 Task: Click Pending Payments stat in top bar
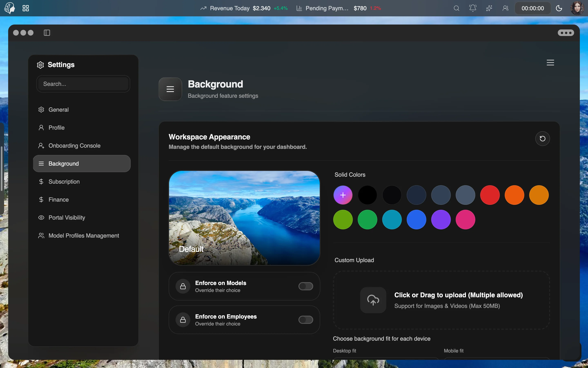339,8
